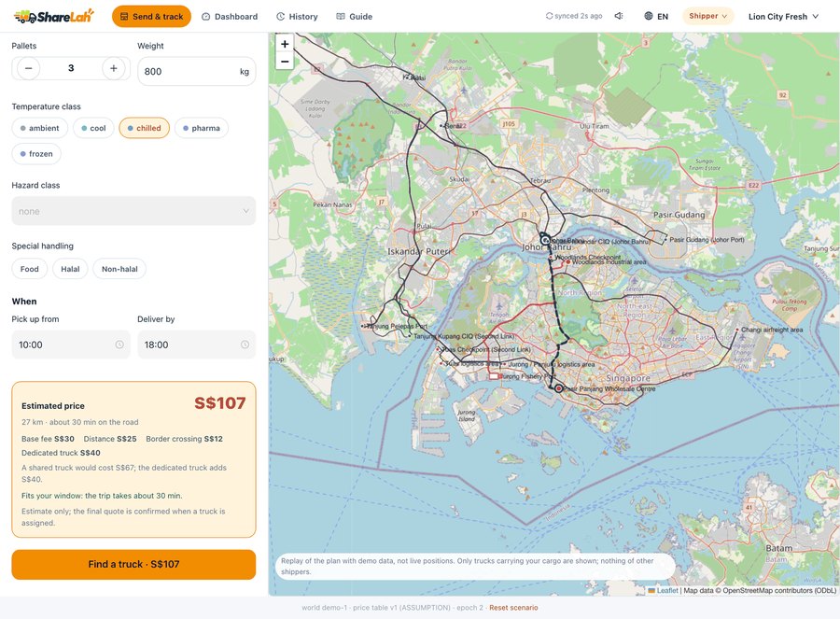The height and width of the screenshot is (619, 840).
Task: Click the map replay notice banner
Action: (475, 567)
